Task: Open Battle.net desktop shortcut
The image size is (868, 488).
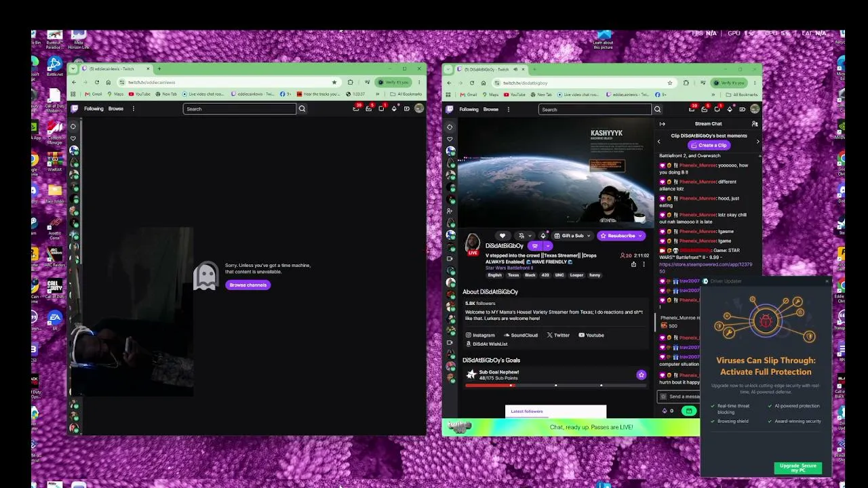Action: click(54, 66)
